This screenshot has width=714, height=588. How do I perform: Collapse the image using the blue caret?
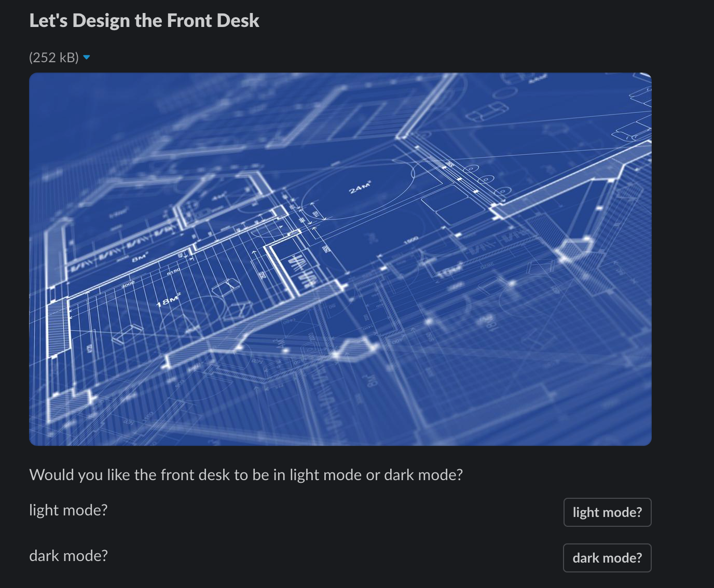click(x=87, y=58)
